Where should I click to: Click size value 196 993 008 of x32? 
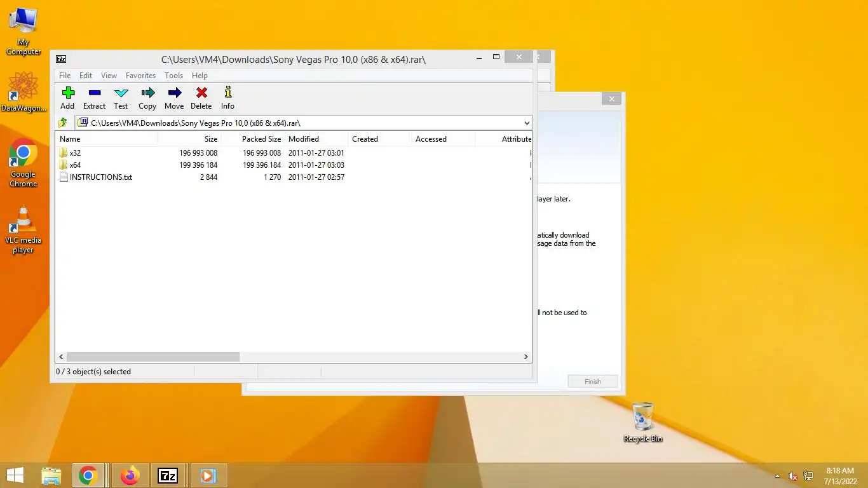[198, 153]
